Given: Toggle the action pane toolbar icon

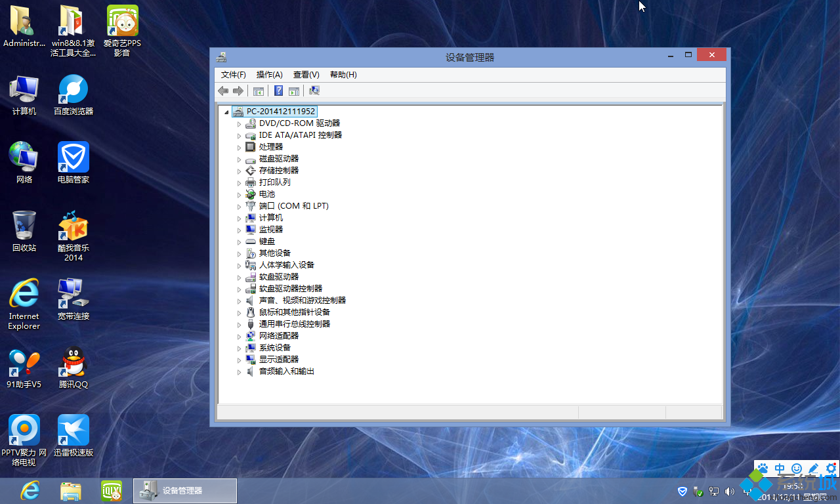Looking at the screenshot, I should (x=294, y=91).
